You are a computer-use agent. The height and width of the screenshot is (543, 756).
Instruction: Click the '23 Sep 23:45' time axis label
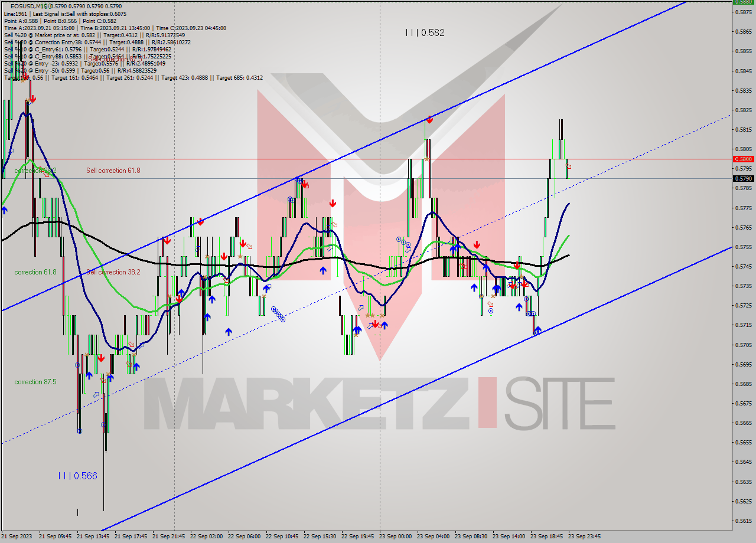[x=584, y=537]
